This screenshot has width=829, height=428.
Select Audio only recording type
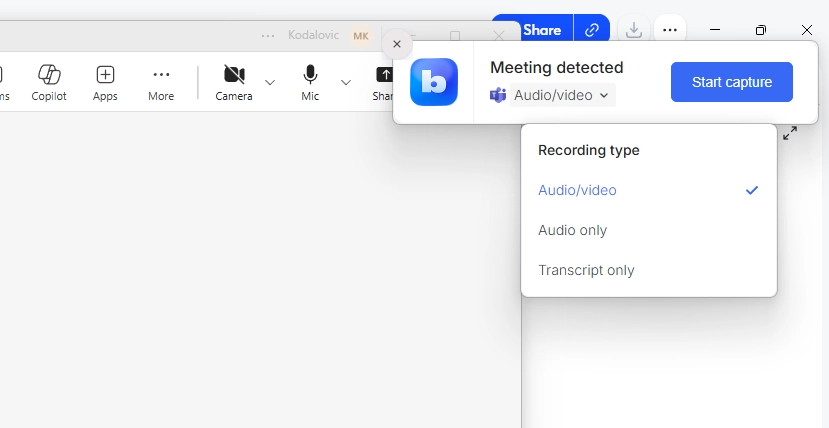point(649,230)
